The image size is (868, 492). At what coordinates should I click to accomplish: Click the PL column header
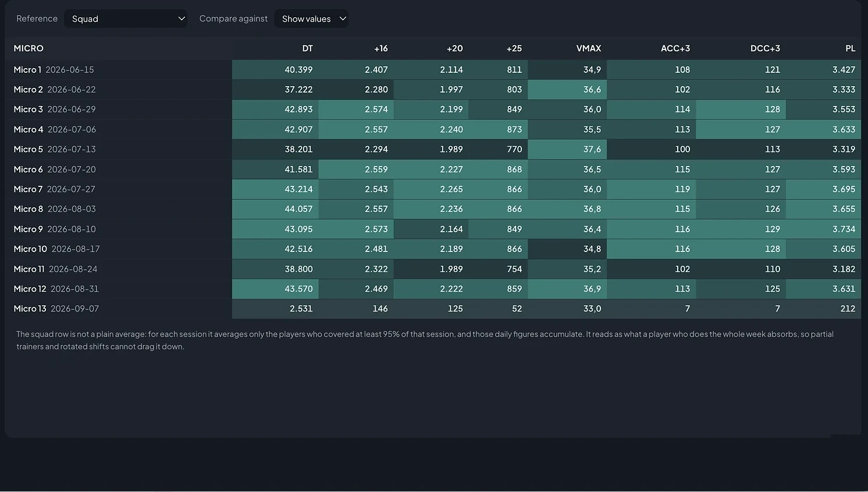point(850,48)
